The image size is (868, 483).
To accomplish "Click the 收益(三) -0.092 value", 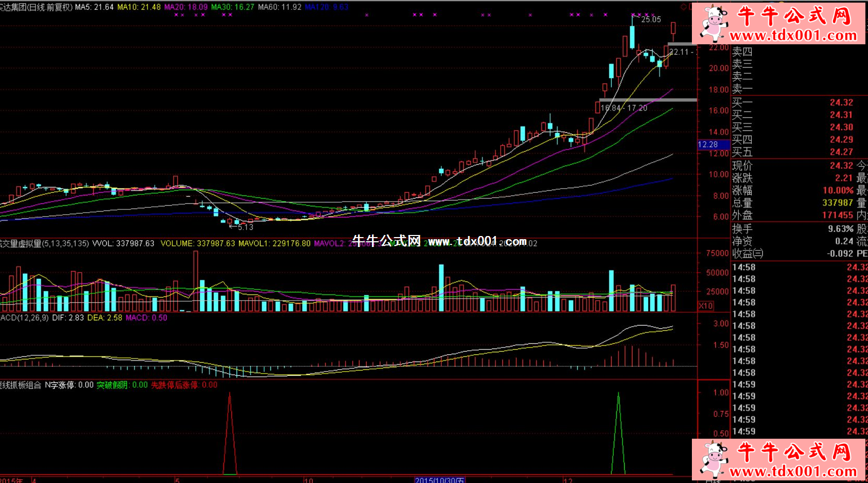I will click(x=840, y=254).
